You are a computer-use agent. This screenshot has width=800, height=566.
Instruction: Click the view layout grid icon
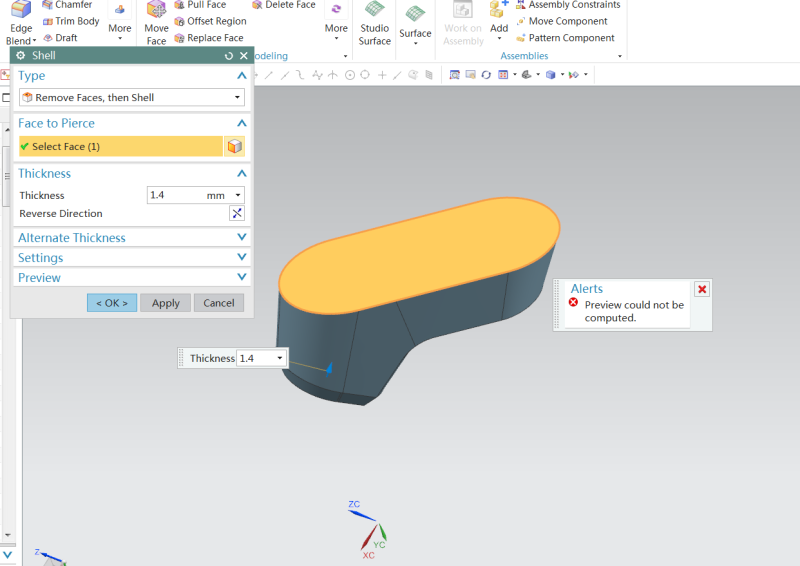[503, 75]
